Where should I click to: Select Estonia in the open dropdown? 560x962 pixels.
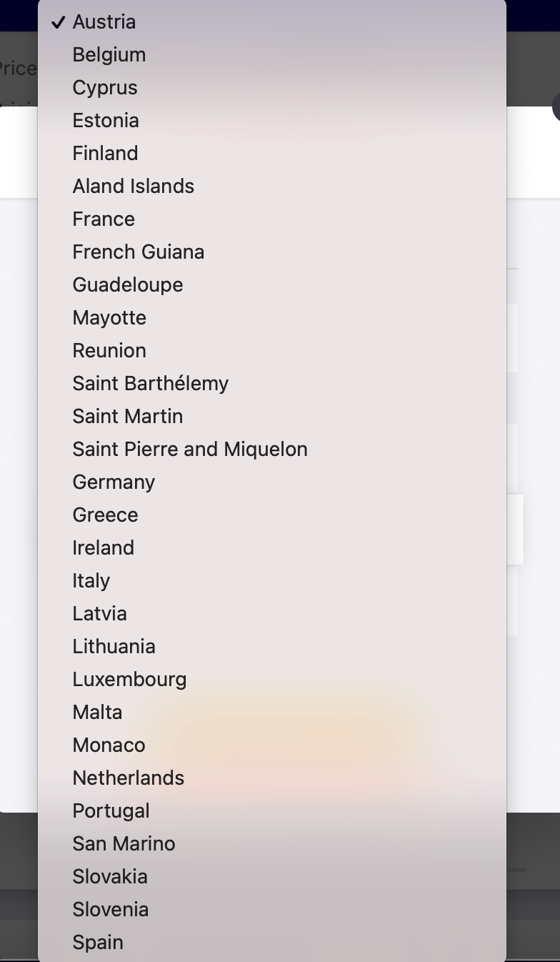click(106, 121)
